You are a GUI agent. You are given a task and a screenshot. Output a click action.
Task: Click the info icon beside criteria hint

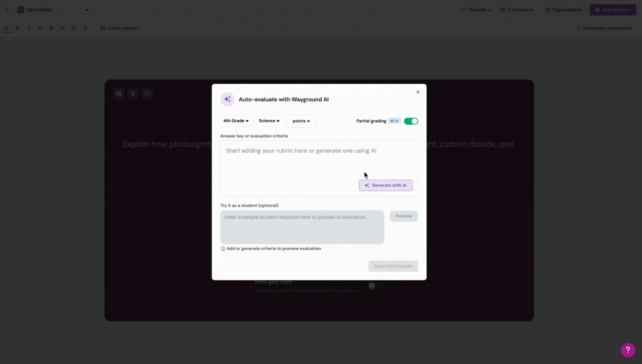coord(223,249)
